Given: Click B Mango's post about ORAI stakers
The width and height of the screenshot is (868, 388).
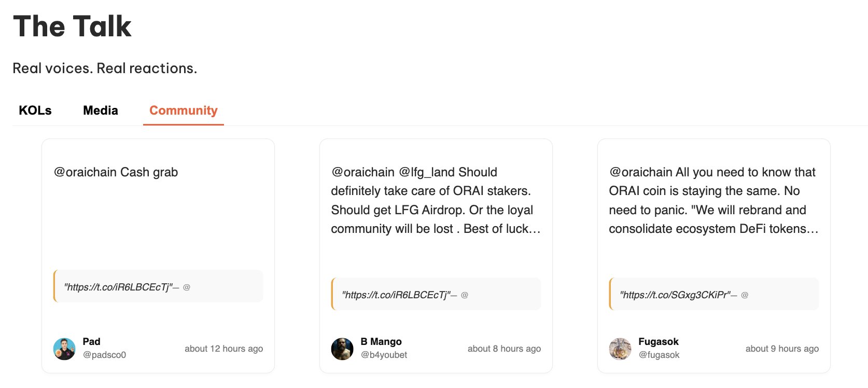Looking at the screenshot, I should click(x=436, y=200).
